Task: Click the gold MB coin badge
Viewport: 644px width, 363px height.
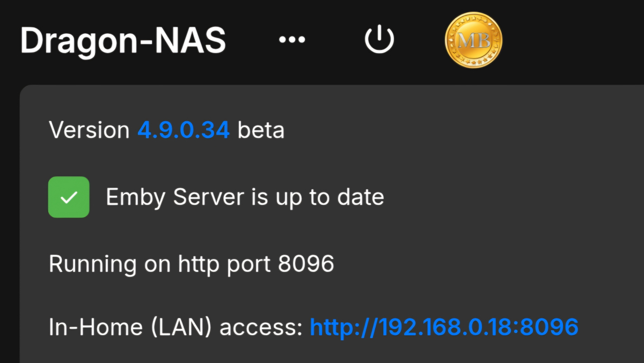Action: coord(473,40)
